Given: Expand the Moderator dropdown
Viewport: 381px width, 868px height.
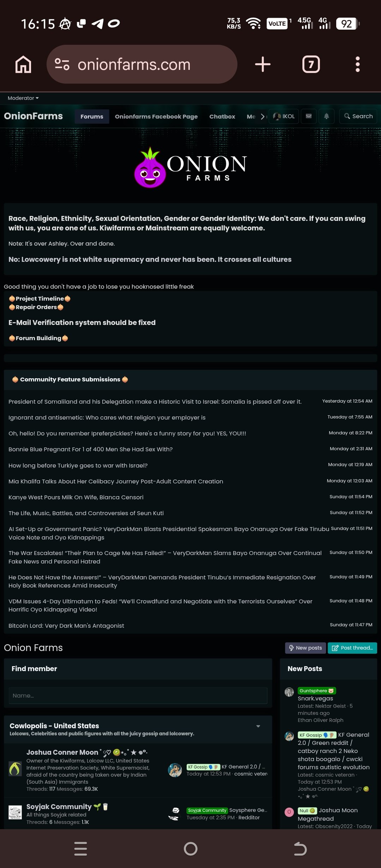Looking at the screenshot, I should point(23,98).
